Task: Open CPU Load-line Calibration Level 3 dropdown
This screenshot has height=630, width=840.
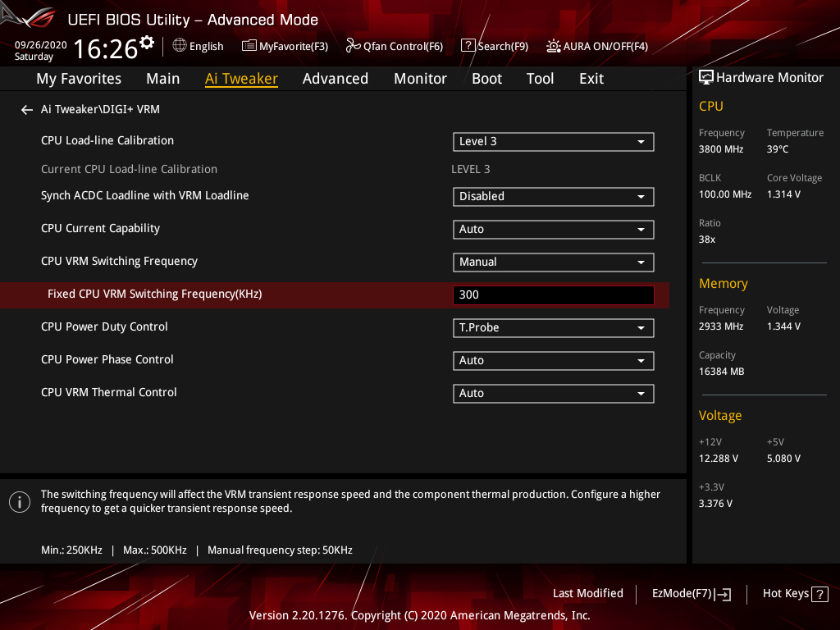Action: 554,141
